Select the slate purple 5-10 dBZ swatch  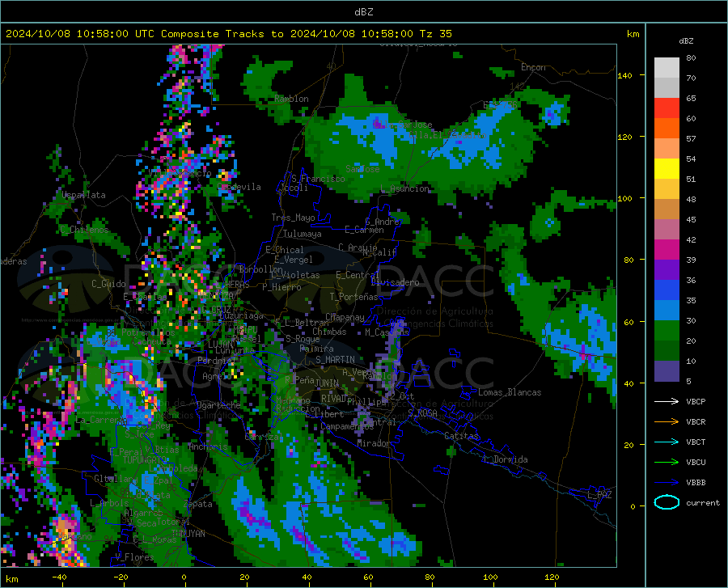(x=667, y=371)
